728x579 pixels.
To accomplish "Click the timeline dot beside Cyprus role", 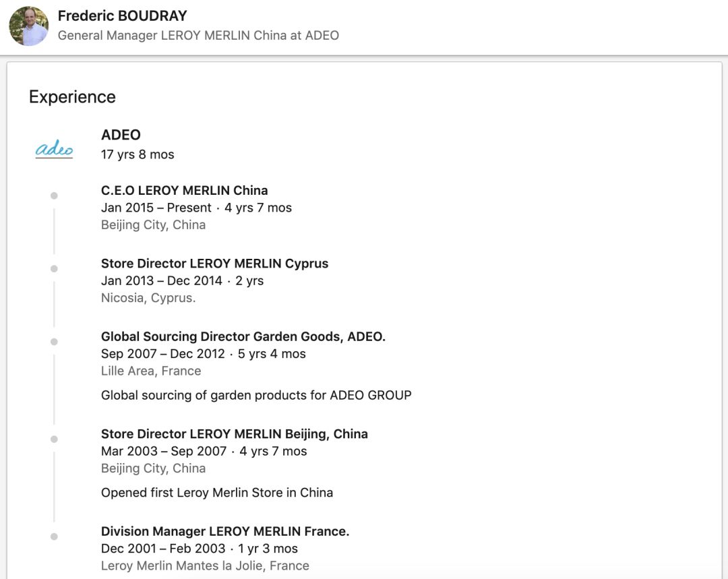I will click(x=54, y=268).
